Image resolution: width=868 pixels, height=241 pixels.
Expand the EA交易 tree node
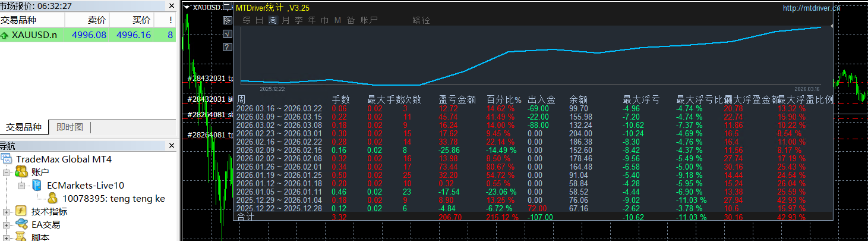coord(7,224)
